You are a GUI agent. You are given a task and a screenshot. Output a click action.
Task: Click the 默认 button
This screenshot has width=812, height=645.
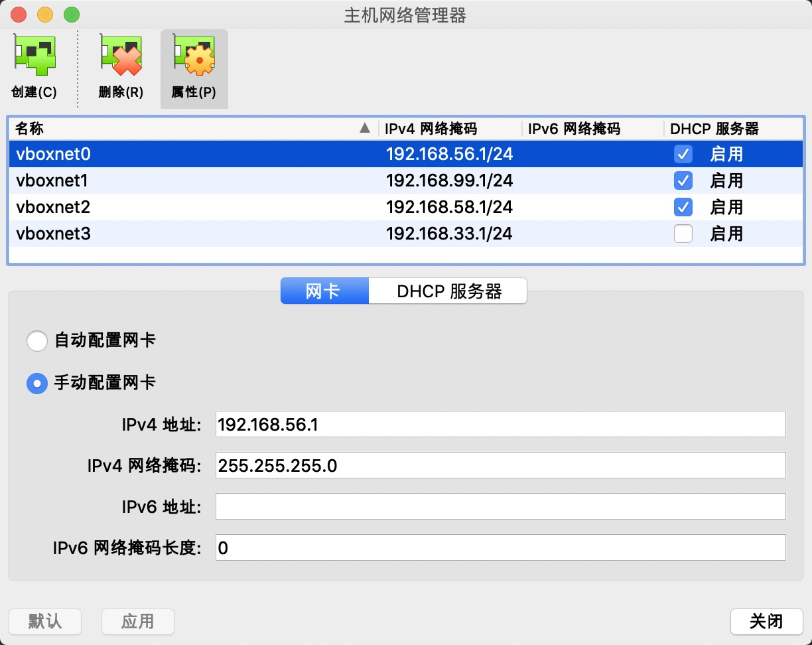pos(44,622)
